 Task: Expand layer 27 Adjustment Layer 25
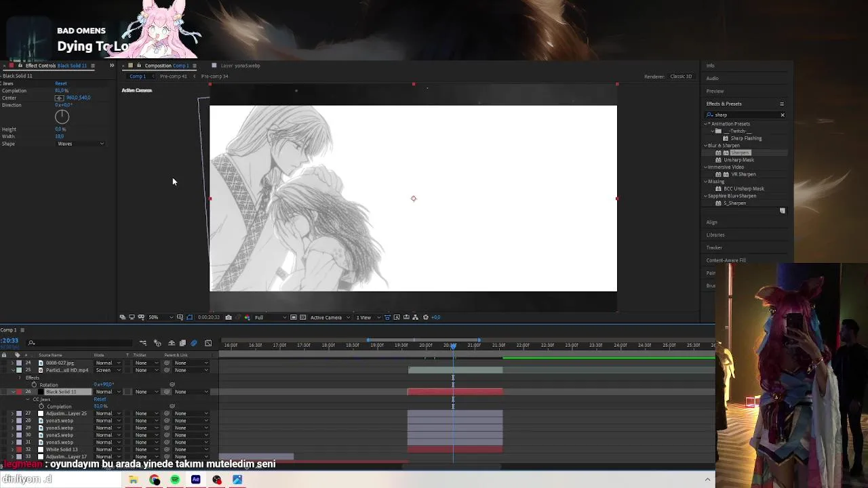click(12, 413)
